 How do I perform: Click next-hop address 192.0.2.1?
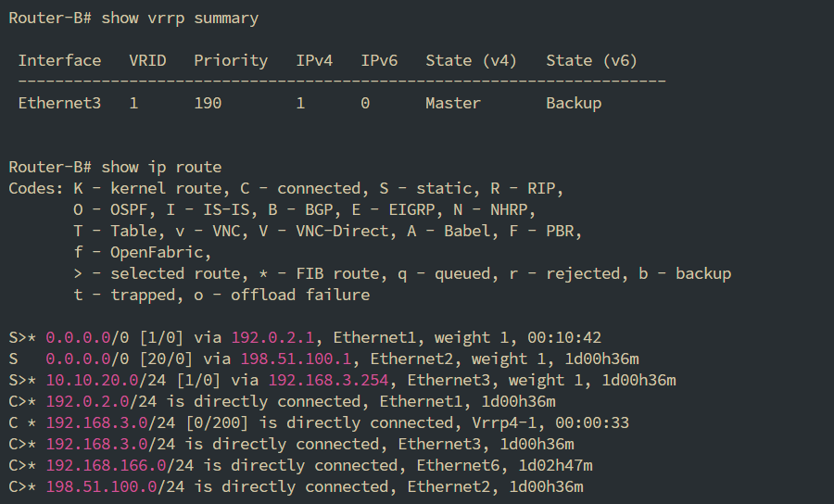272,337
